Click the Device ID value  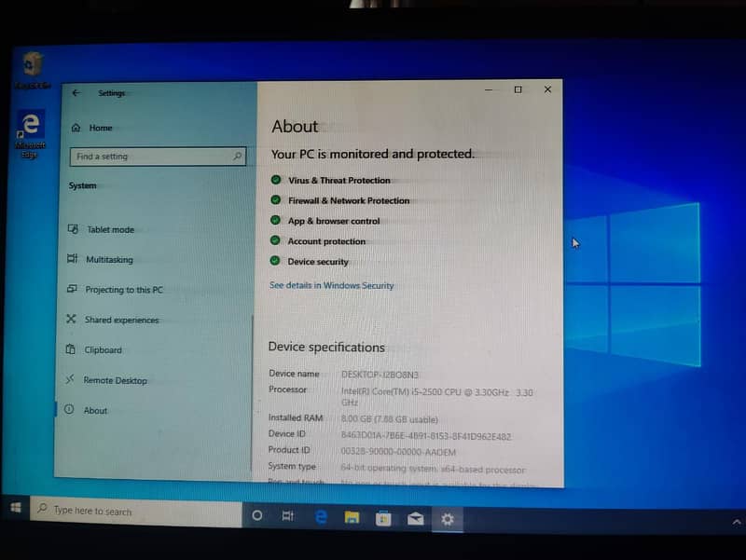click(x=426, y=436)
